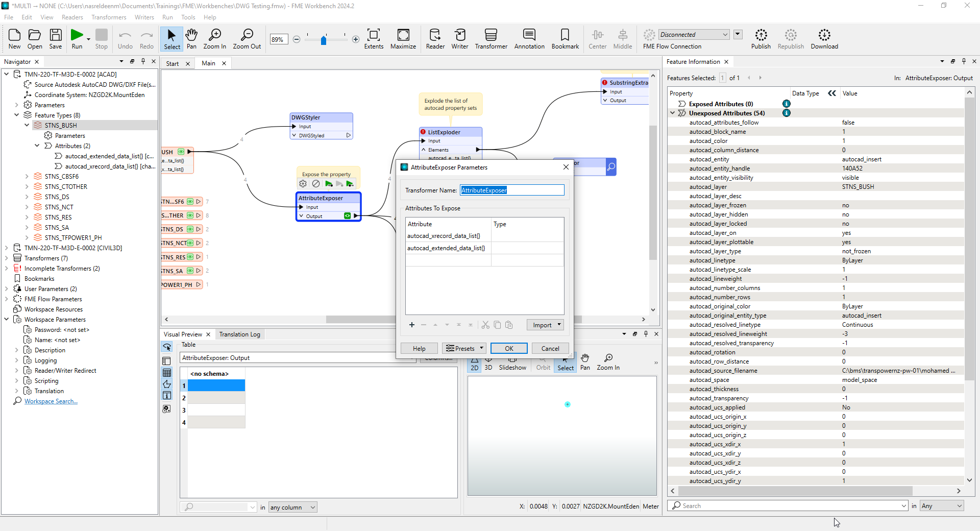Open AttributeExposer gear parameters icon on canvas
980x531 pixels.
[303, 184]
